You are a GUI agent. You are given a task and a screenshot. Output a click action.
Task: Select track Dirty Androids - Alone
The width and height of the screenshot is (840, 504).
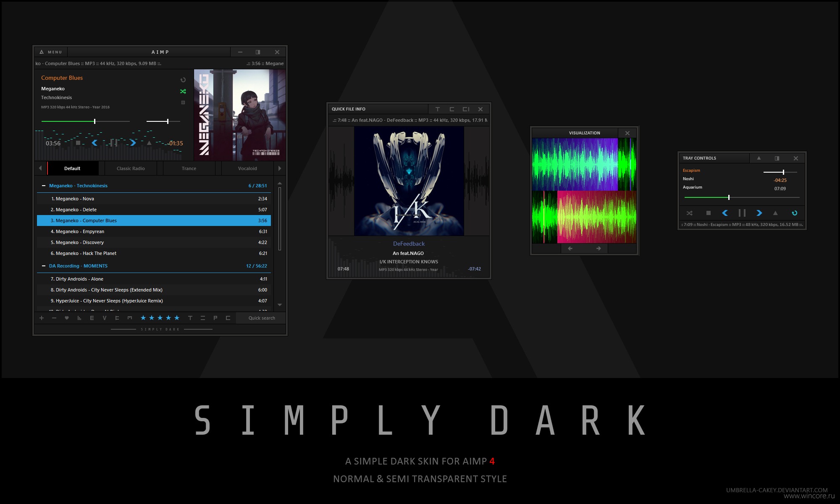154,279
